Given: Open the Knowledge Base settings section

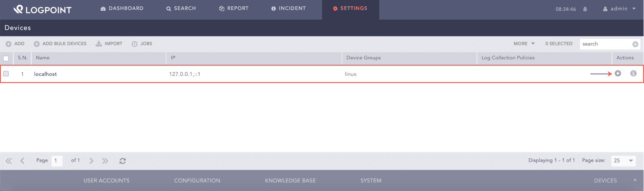Looking at the screenshot, I should (290, 181).
